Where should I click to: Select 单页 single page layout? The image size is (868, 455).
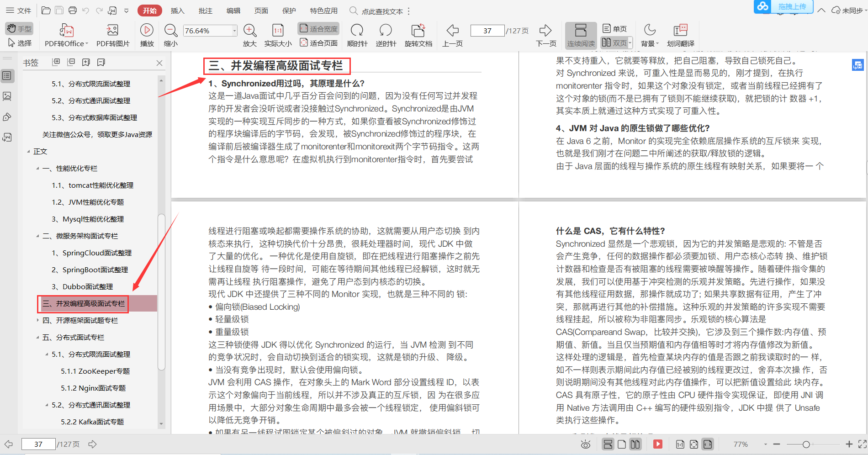click(614, 28)
